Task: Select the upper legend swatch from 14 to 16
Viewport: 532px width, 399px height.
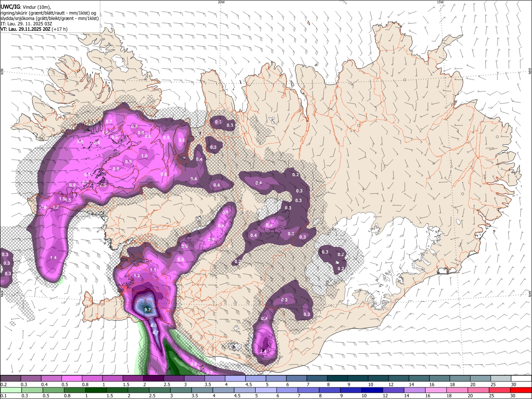Action: coord(419,378)
